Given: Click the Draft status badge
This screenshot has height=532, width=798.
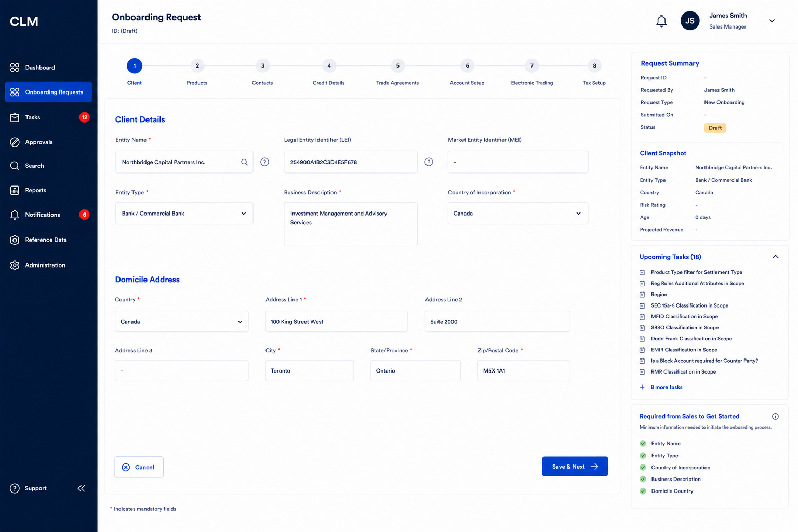Looking at the screenshot, I should (x=715, y=128).
